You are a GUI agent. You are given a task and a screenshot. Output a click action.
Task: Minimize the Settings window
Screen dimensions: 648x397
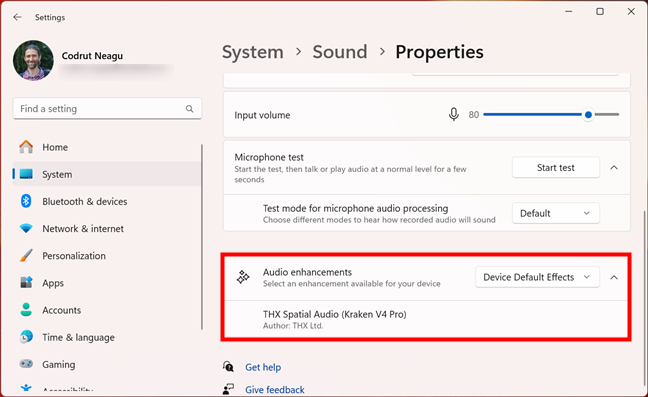[569, 12]
